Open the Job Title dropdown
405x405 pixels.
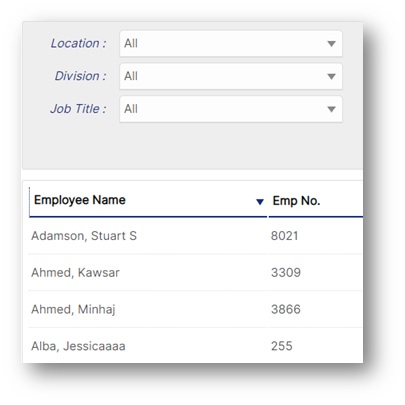tap(231, 109)
